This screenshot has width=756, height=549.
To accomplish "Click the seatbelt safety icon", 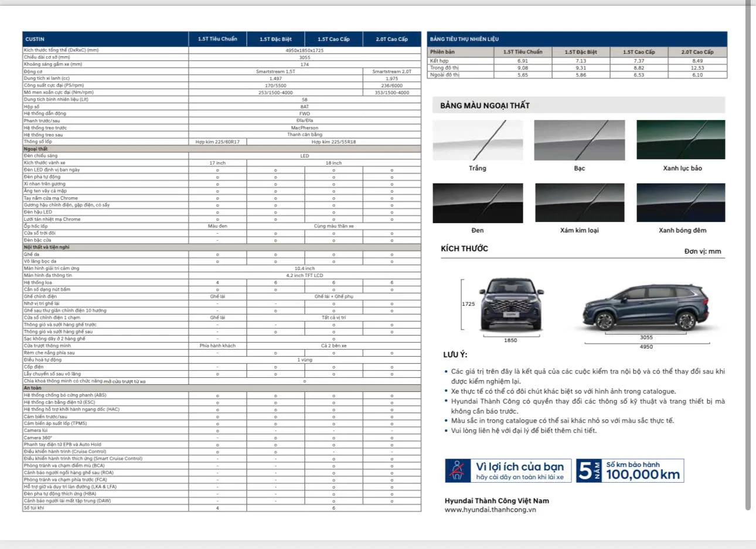I will pos(457,470).
